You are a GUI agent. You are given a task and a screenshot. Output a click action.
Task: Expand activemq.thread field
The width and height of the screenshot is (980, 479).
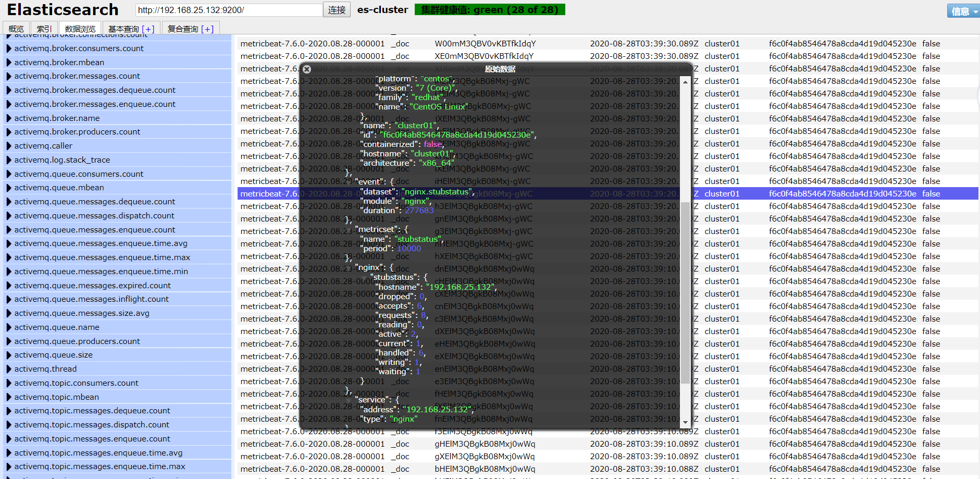click(9, 369)
